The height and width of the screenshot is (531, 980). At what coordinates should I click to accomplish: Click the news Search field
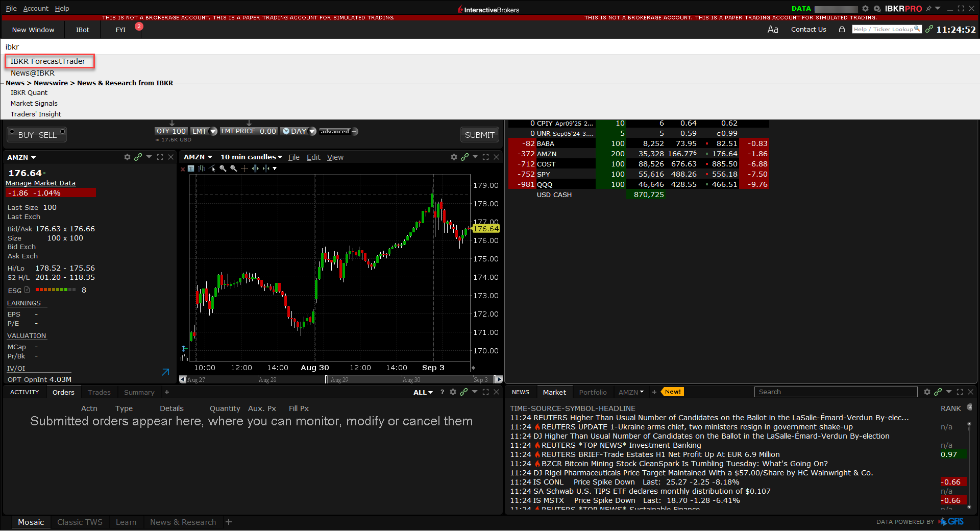(836, 392)
